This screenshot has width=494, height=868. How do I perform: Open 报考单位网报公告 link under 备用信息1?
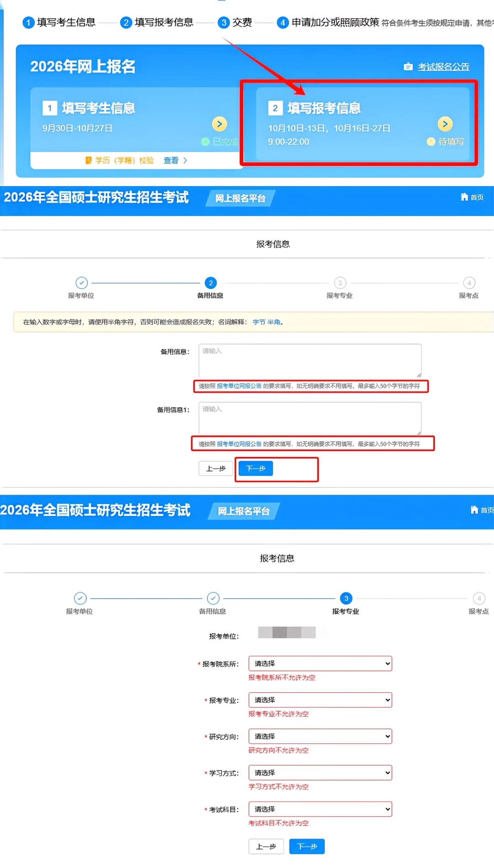(x=239, y=444)
